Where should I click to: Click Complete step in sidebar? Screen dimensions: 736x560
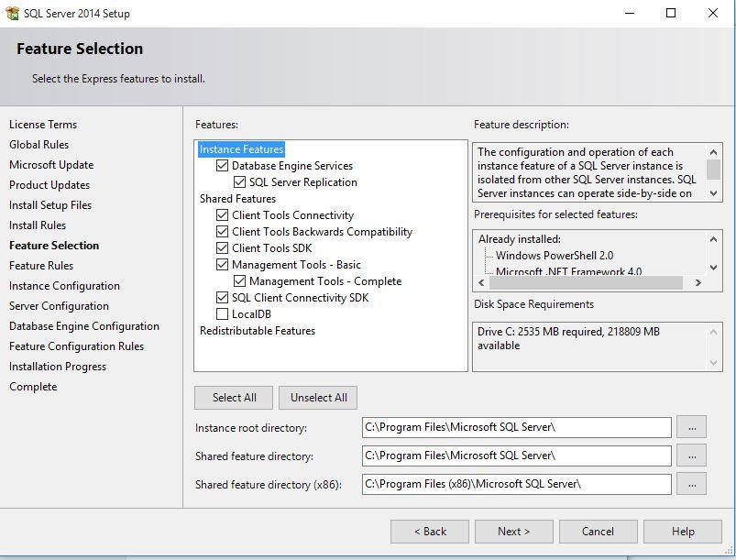[x=33, y=387]
